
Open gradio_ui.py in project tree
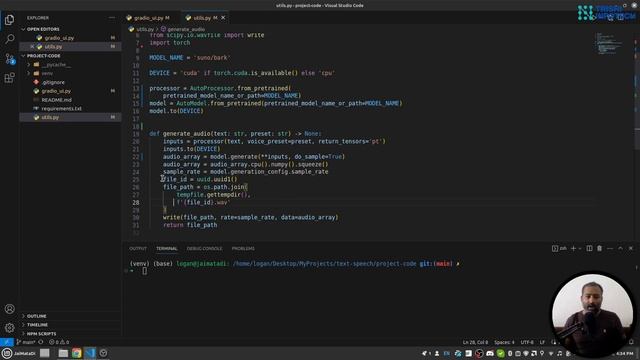[x=56, y=91]
